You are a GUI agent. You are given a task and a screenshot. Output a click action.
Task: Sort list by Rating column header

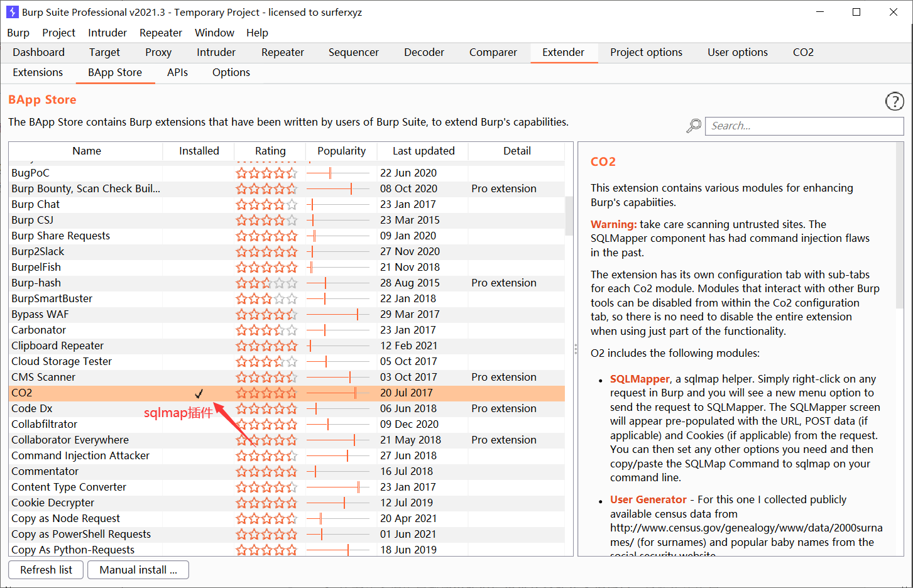[270, 151]
